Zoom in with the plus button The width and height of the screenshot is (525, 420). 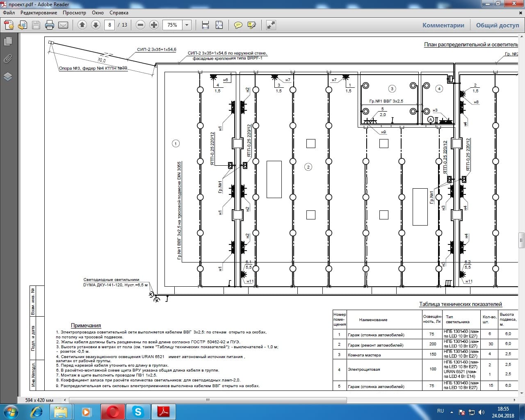154,25
